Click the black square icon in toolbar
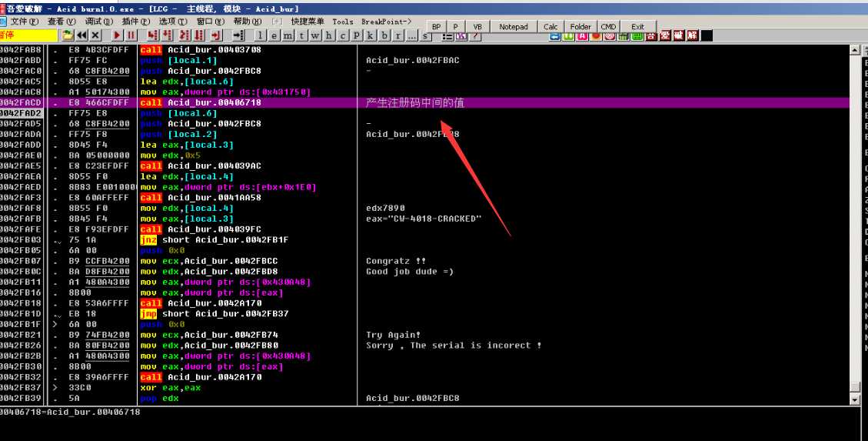This screenshot has width=868, height=441. tap(707, 36)
